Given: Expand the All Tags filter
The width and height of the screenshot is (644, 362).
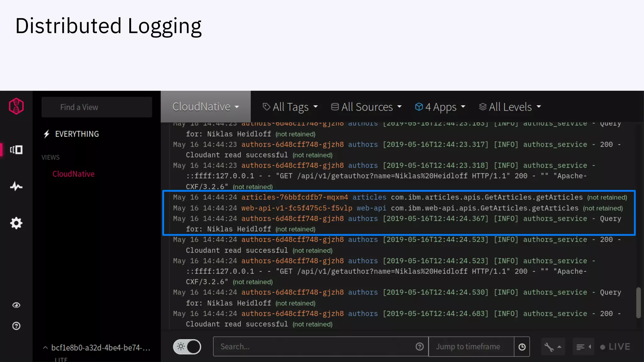Looking at the screenshot, I should 290,107.
